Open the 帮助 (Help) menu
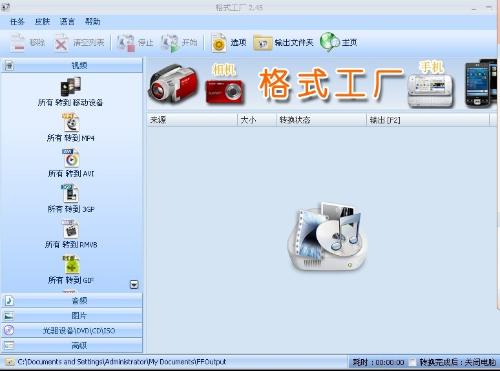The height and width of the screenshot is (371, 500). point(92,22)
